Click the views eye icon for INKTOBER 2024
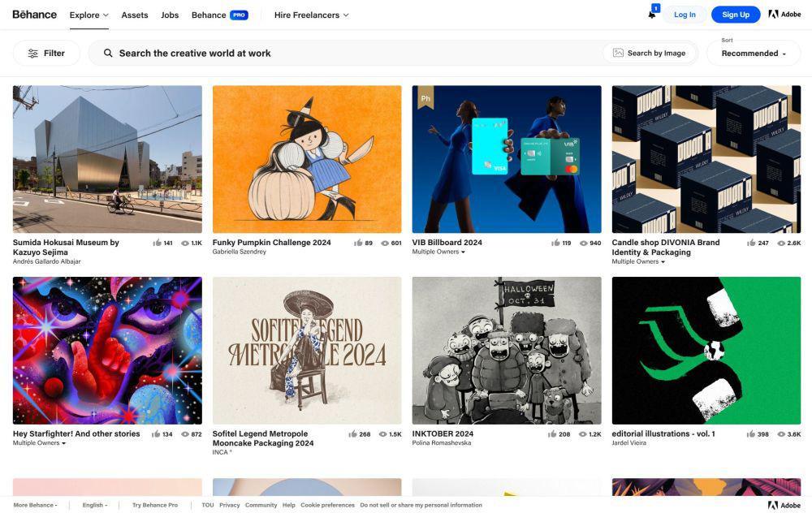This screenshot has width=812, height=513. 582,434
